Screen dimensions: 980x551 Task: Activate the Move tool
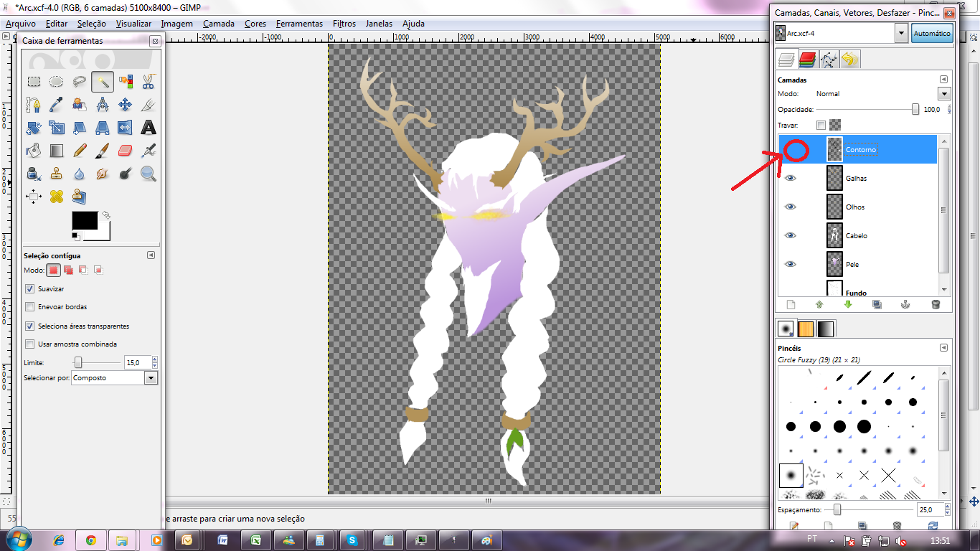click(126, 105)
